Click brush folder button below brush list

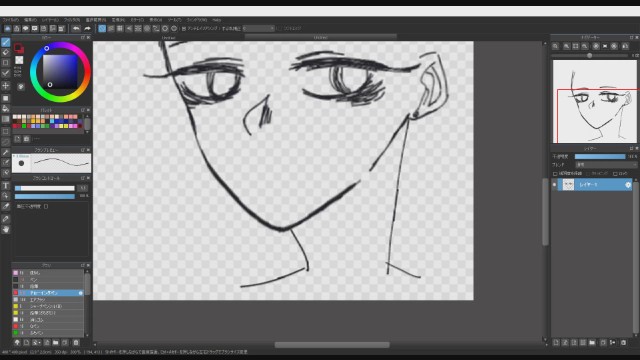click(56, 342)
